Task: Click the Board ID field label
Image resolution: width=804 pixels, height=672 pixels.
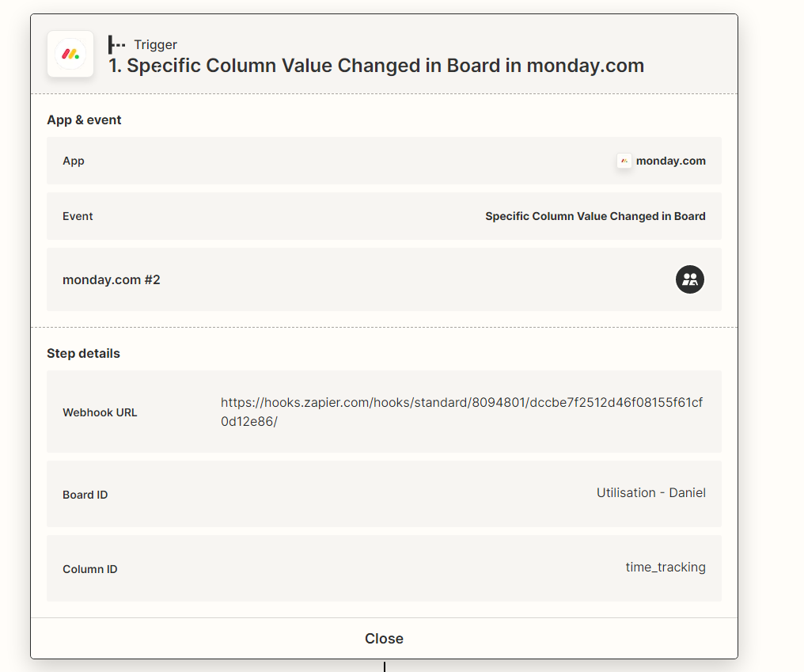Action: 85,495
